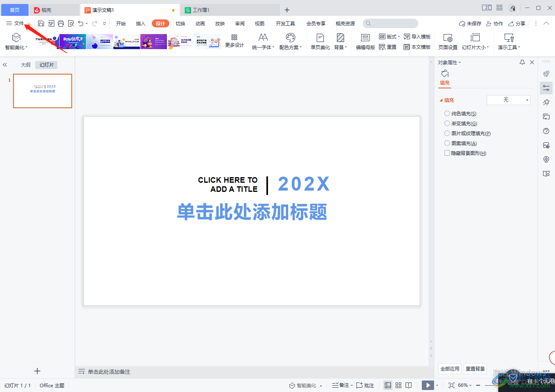This screenshot has width=555, height=392.
Task: Click fit-to-window zoom icon
Action: click(x=451, y=385)
